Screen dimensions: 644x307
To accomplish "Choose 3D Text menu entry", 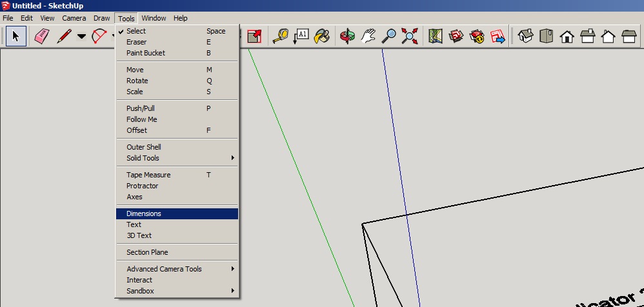I will (x=177, y=235).
